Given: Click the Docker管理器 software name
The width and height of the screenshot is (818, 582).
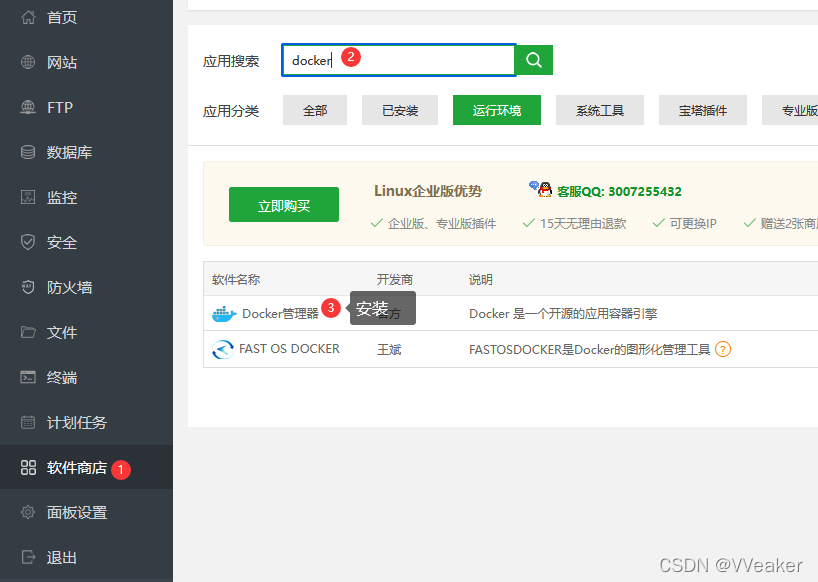Looking at the screenshot, I should (x=280, y=313).
